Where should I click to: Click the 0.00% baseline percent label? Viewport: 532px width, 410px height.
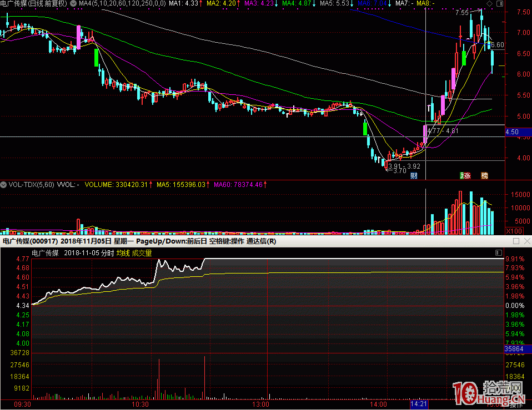pos(515,306)
